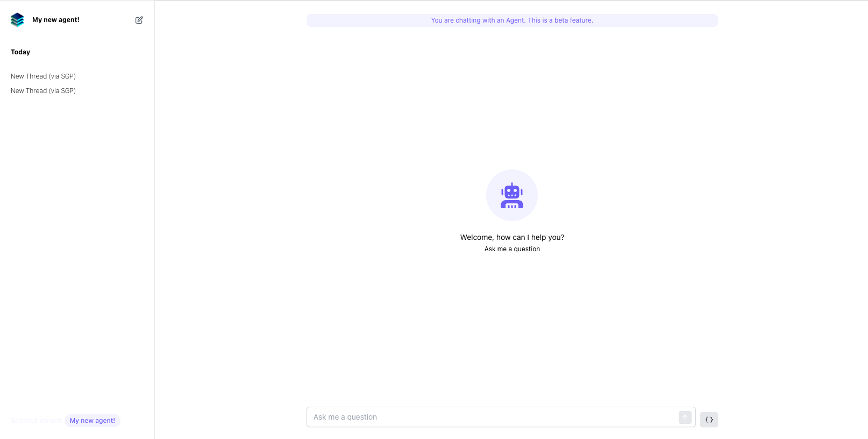Open the curly braces JSON button
The height and width of the screenshot is (439, 868).
tap(709, 420)
